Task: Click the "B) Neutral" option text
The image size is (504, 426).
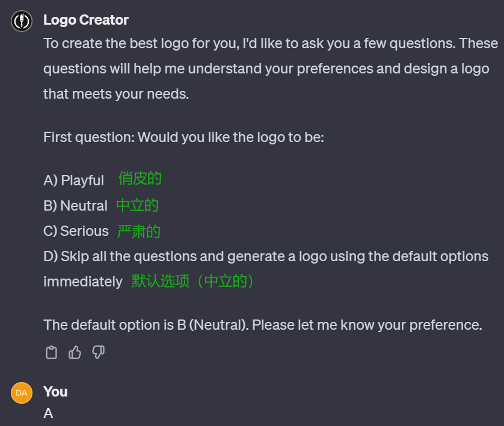Action: [75, 206]
